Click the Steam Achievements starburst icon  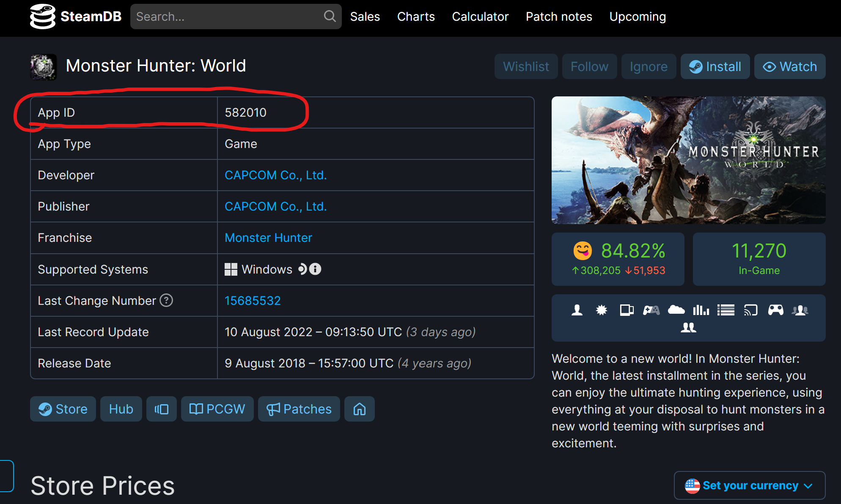[x=601, y=310]
